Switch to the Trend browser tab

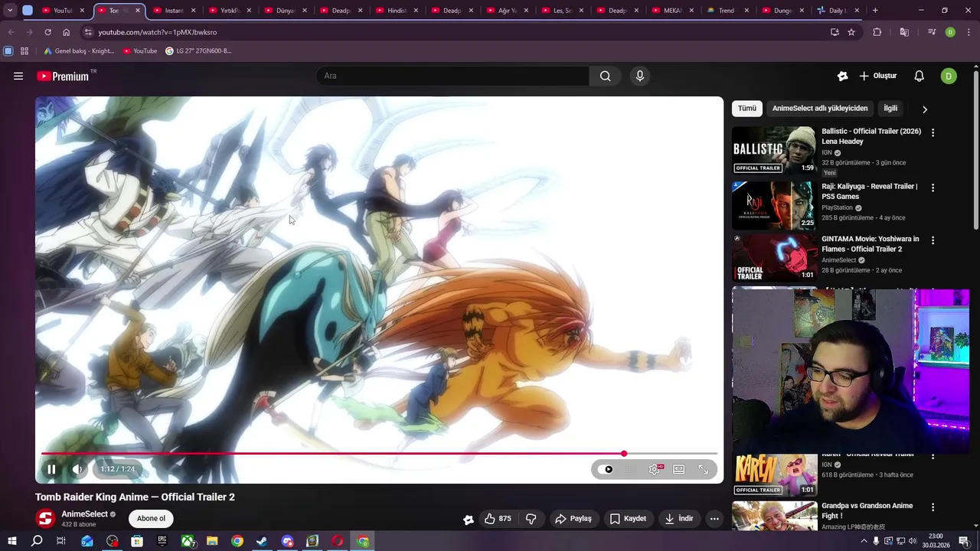pyautogui.click(x=726, y=11)
